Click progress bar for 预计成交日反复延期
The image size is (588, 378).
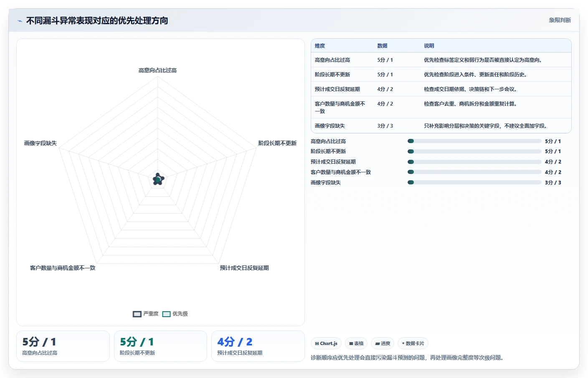point(474,162)
